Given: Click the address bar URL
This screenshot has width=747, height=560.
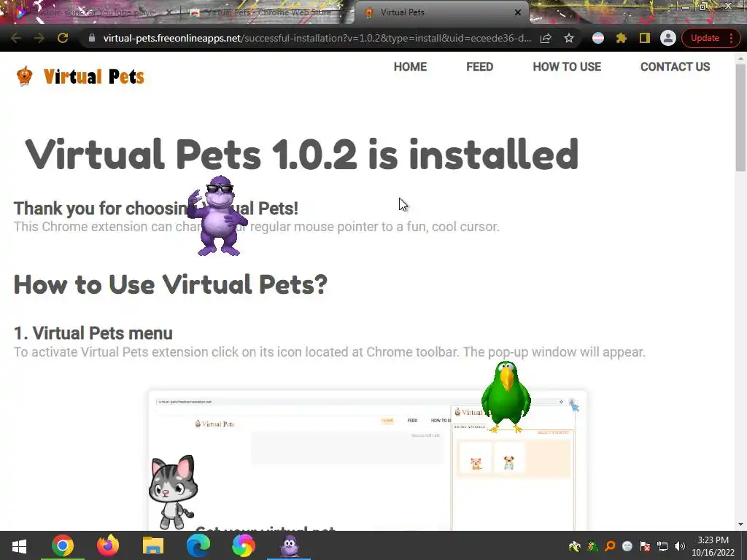Looking at the screenshot, I should (317, 38).
